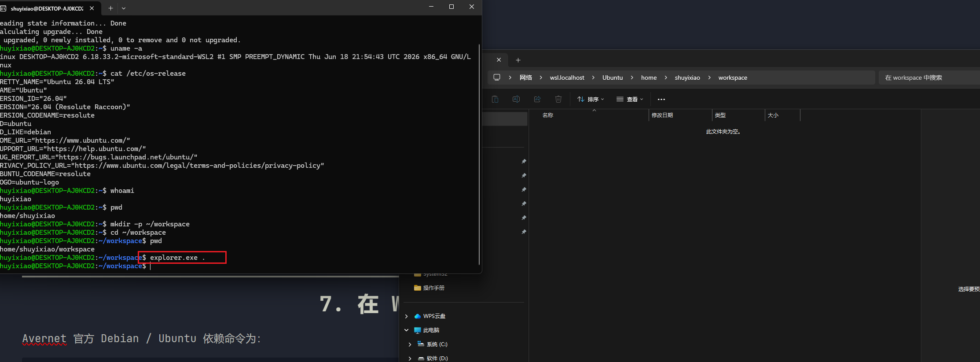Click the search box for workspace
980x362 pixels.
tap(929, 78)
